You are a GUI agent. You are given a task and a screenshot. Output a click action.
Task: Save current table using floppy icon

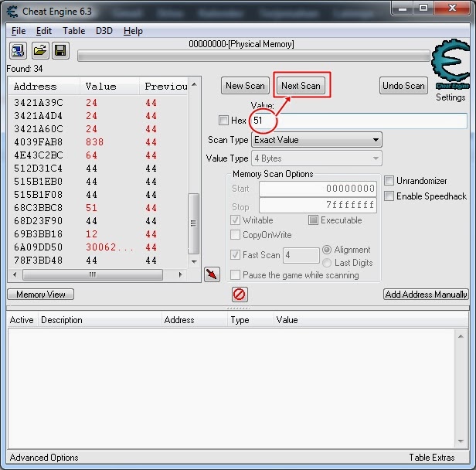click(60, 50)
